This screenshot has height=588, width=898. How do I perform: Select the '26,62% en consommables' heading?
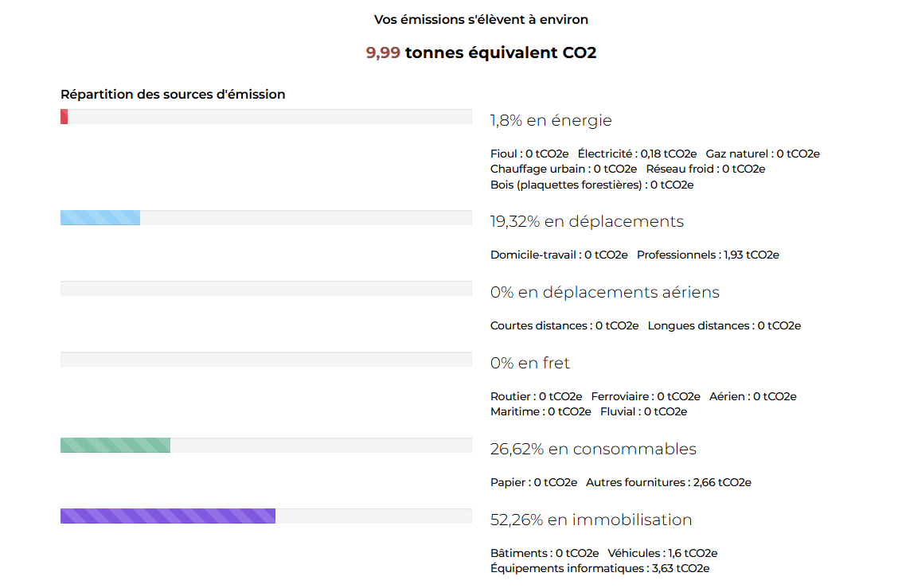593,449
